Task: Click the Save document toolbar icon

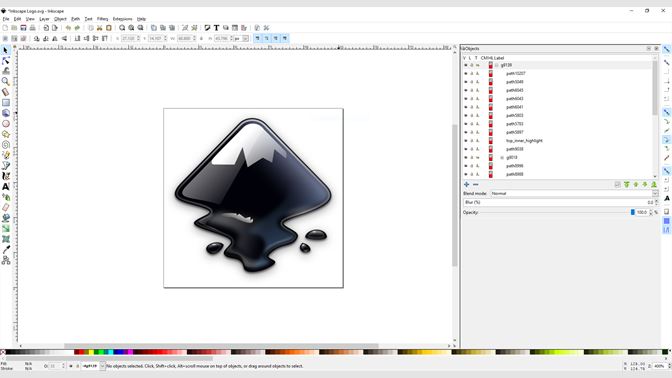Action: coord(23,28)
